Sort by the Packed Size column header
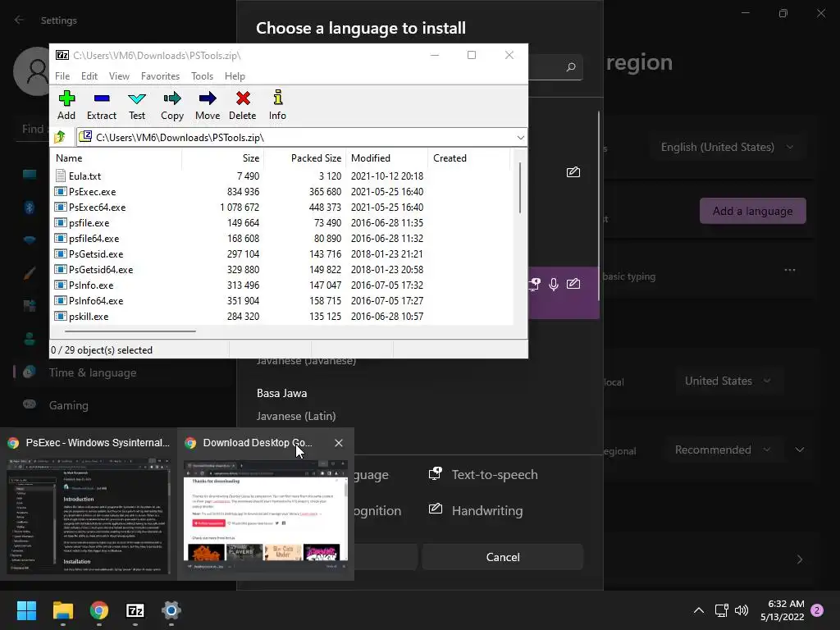 click(305, 158)
